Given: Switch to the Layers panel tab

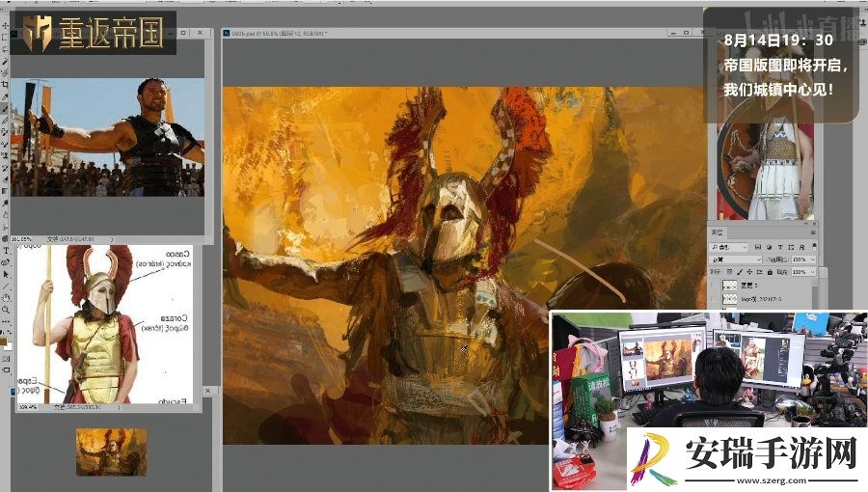Looking at the screenshot, I should click(718, 232).
